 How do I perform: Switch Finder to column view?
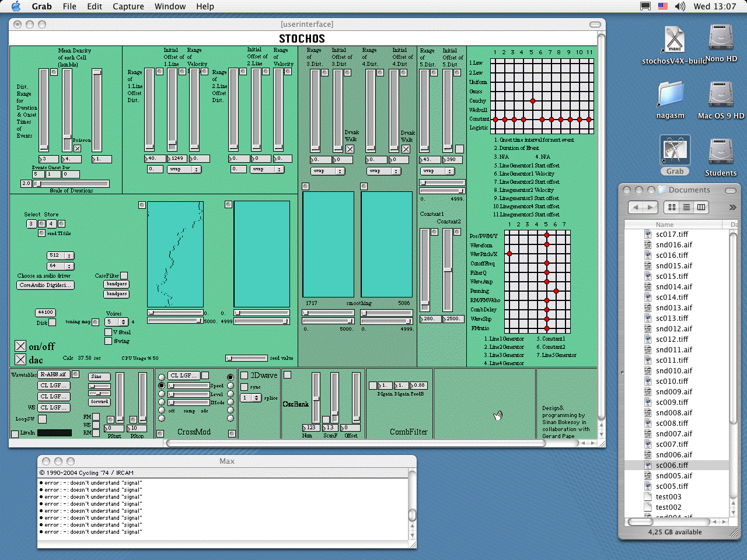pos(701,207)
